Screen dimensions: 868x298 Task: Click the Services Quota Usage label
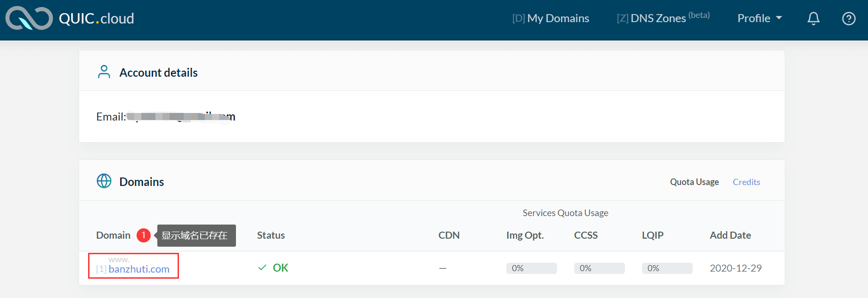(566, 213)
